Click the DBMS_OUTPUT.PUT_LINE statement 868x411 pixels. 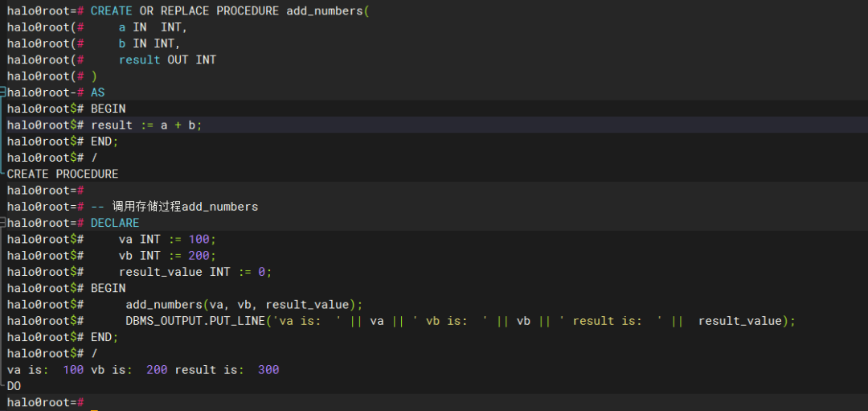[461, 321]
